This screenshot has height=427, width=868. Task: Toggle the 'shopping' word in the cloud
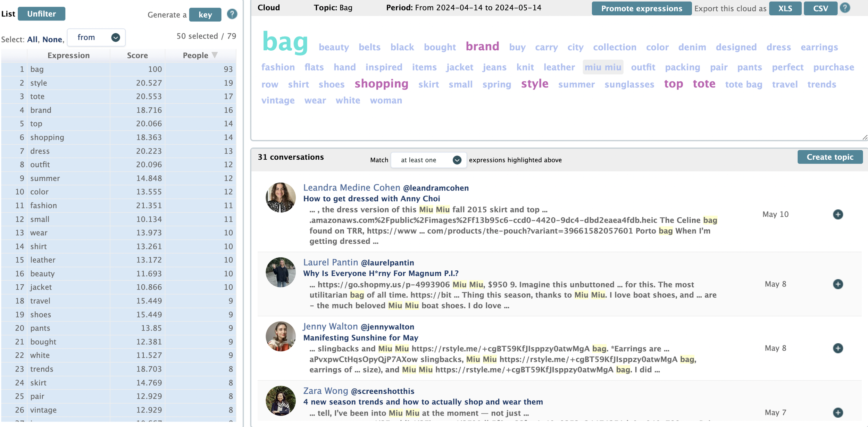click(381, 84)
